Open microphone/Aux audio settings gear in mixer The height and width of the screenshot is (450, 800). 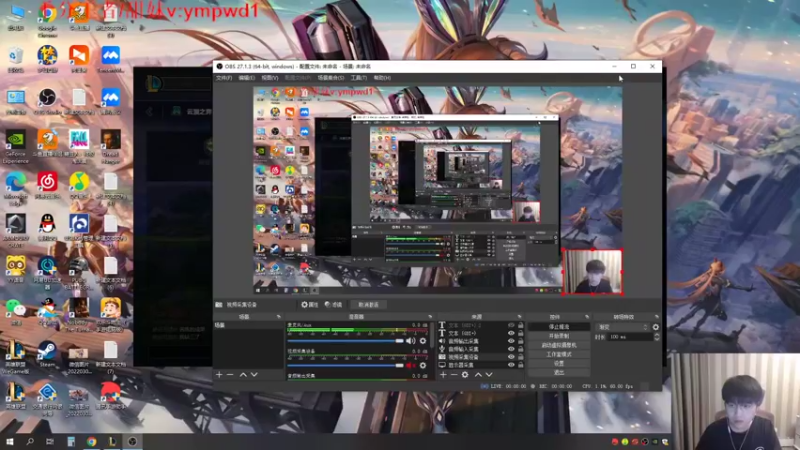pyautogui.click(x=423, y=341)
